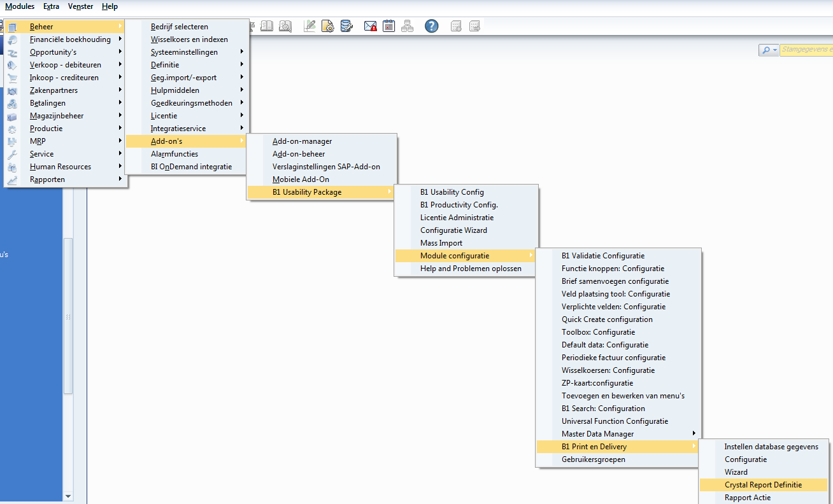833x504 pixels.
Task: Open the Help menu in menu bar
Action: click(x=110, y=6)
